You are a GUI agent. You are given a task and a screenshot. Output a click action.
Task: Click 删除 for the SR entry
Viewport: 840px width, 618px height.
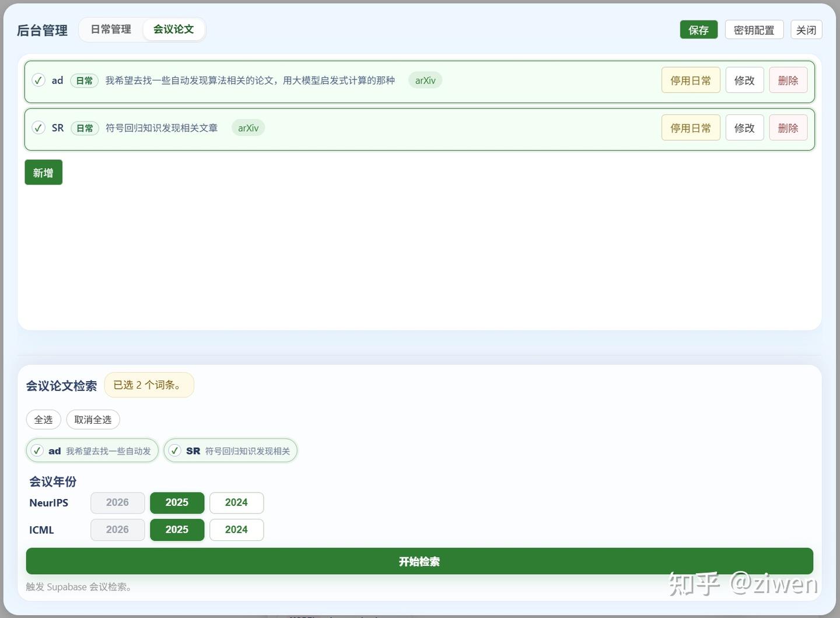(788, 128)
